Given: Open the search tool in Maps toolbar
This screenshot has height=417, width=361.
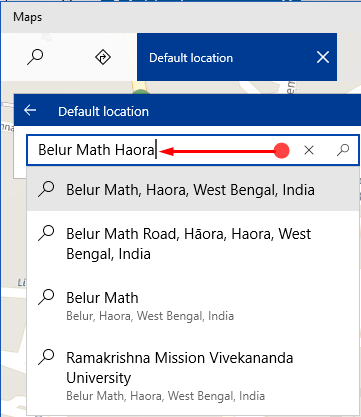Looking at the screenshot, I should [35, 57].
